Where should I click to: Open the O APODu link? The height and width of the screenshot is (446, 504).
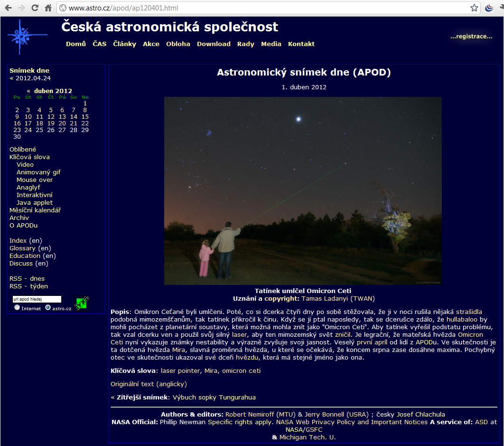coord(23,226)
